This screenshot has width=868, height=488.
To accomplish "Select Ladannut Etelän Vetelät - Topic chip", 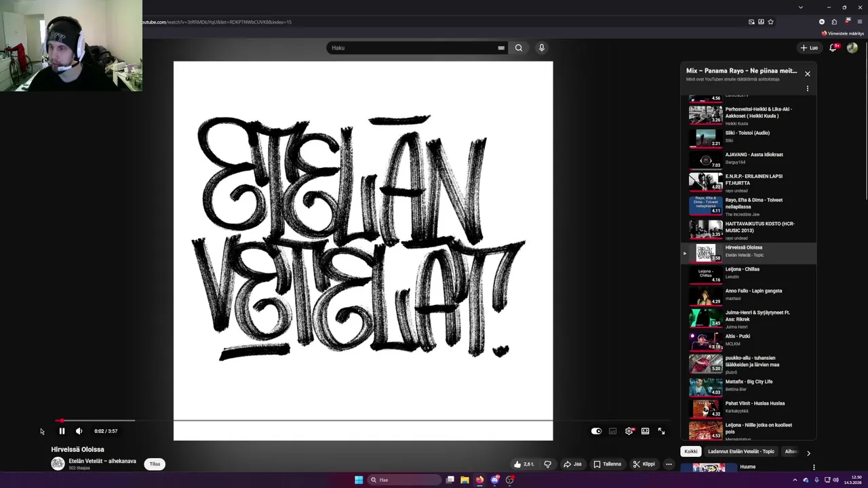I will [x=741, y=451].
